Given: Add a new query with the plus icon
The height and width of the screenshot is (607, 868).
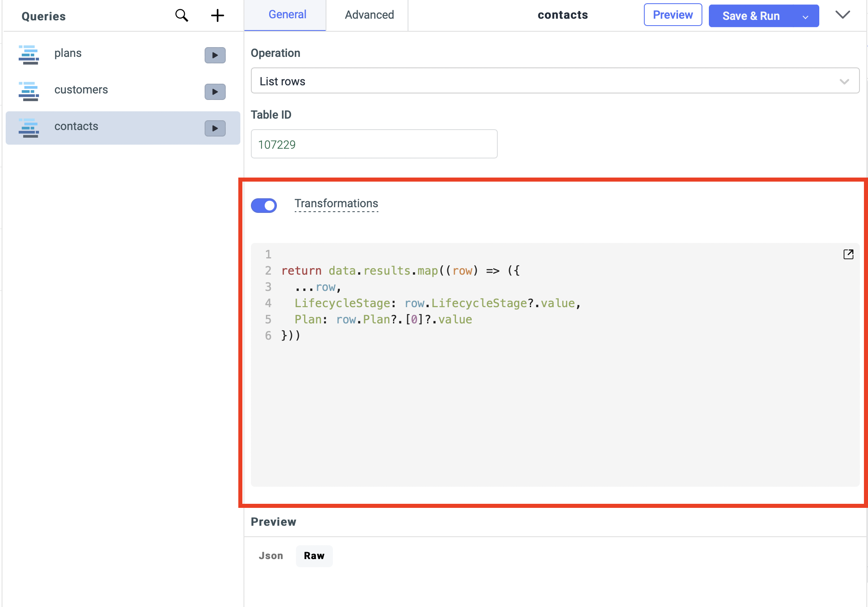Looking at the screenshot, I should (218, 15).
